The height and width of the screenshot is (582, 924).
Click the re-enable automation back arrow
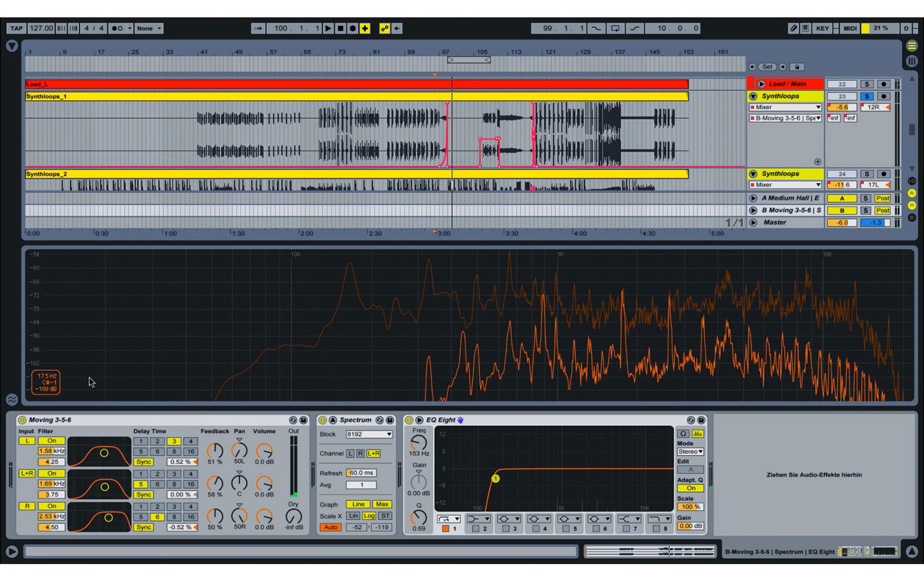click(397, 28)
